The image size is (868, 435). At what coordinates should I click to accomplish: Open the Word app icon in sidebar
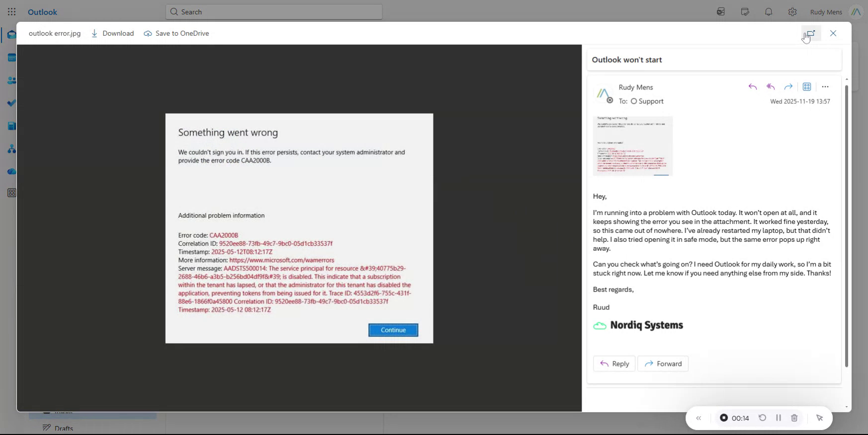(x=11, y=126)
